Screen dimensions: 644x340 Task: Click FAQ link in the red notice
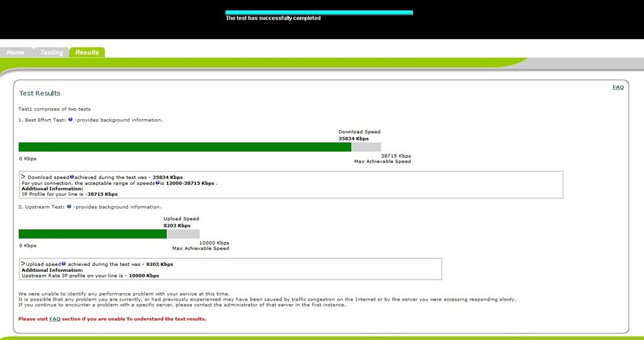click(x=54, y=319)
